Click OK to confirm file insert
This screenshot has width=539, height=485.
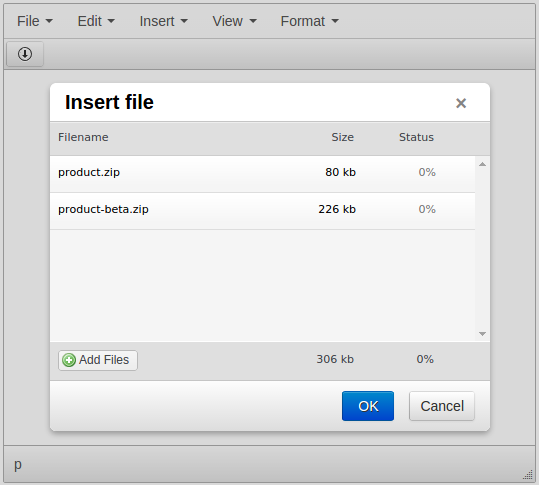[x=368, y=406]
